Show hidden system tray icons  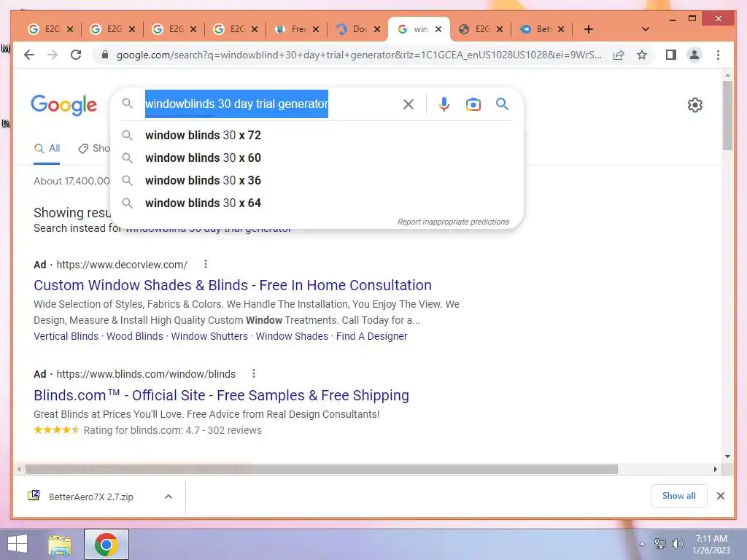point(642,544)
